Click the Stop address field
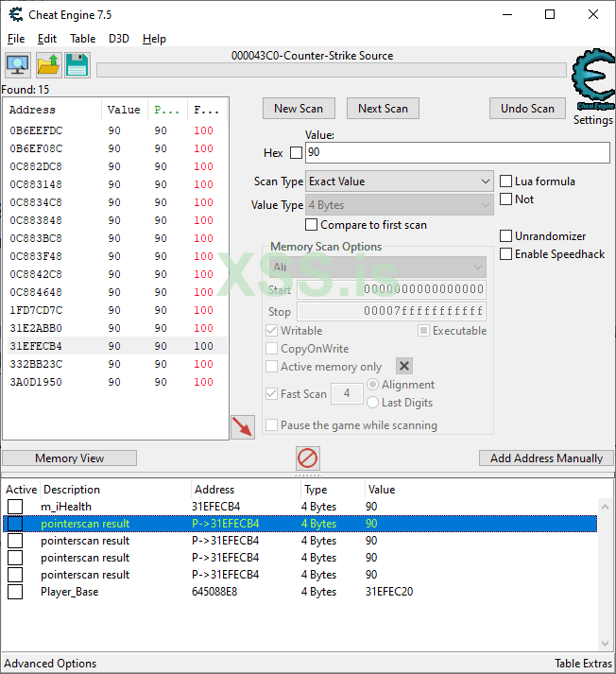The height and width of the screenshot is (674, 616). (391, 311)
